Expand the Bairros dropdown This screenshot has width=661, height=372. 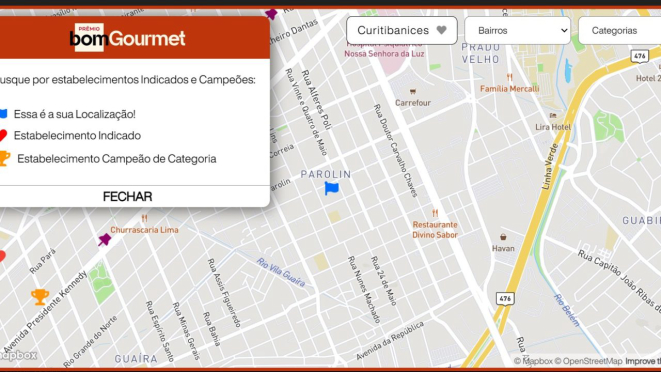[517, 30]
